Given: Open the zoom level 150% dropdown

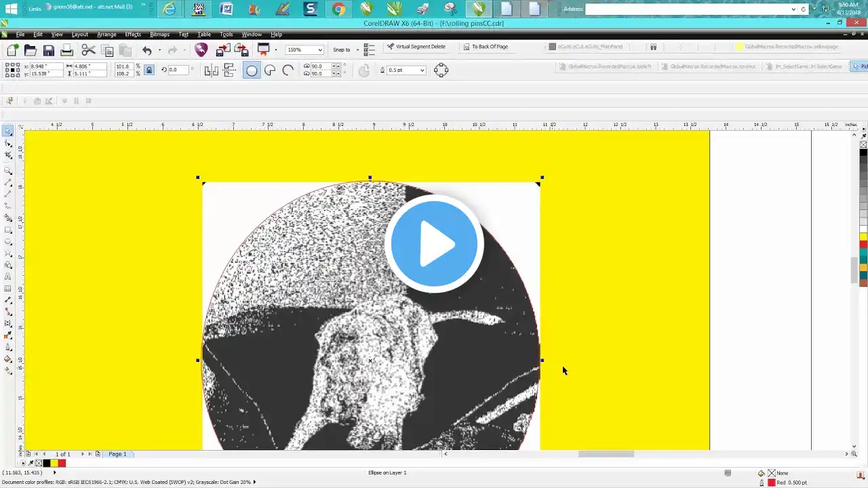Looking at the screenshot, I should [320, 49].
